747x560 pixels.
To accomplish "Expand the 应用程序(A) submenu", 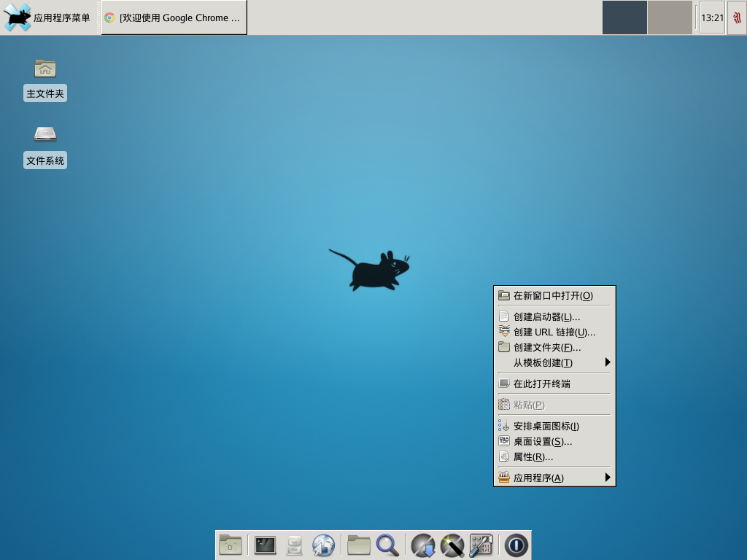I will [x=554, y=478].
